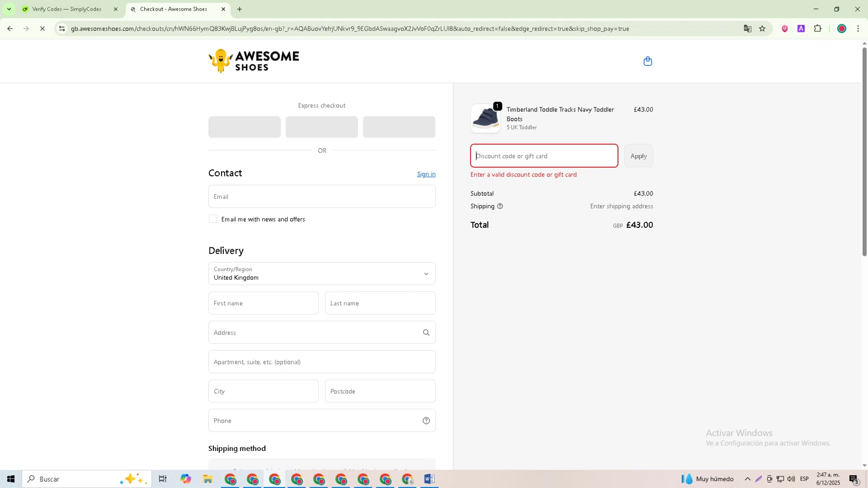
Task: Open the uBlock shield extension
Action: (x=785, y=28)
